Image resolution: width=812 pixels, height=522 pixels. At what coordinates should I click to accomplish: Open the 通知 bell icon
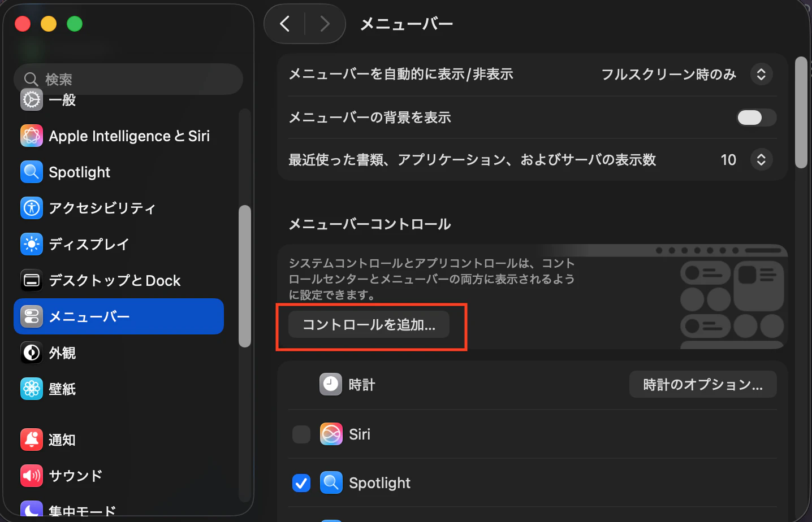[x=32, y=440]
